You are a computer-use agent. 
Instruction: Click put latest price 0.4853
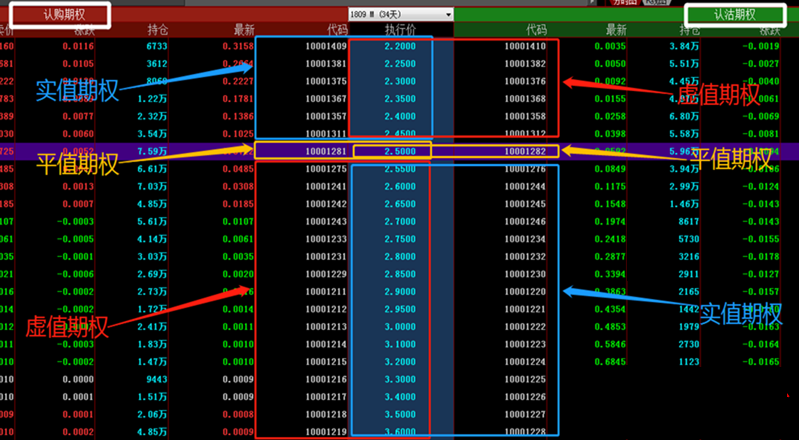point(610,327)
